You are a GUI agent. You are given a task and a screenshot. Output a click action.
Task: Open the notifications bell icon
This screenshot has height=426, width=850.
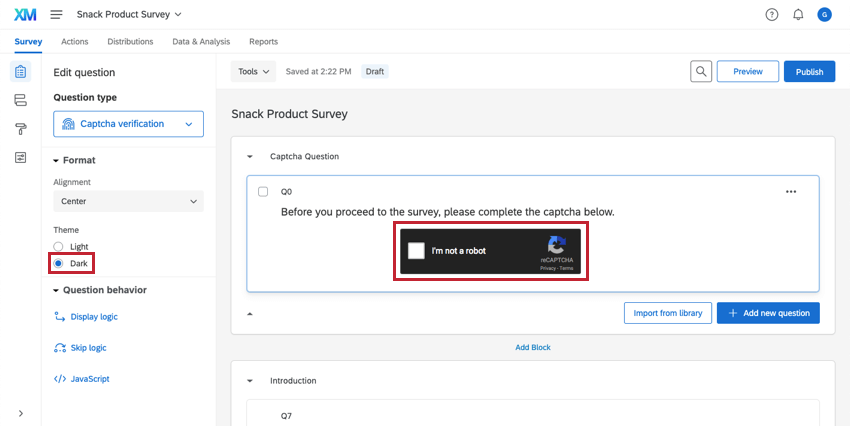click(x=798, y=15)
